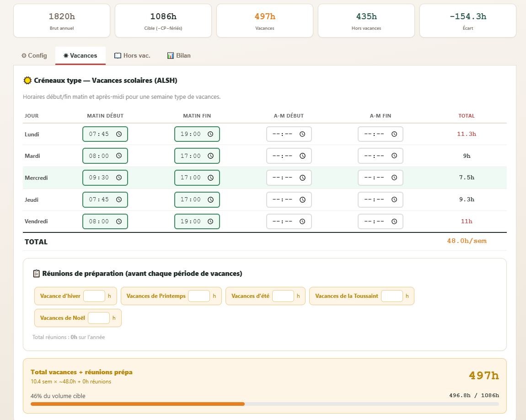Click clock icon in Mercredi matin début field
526x420 pixels.
click(119, 178)
